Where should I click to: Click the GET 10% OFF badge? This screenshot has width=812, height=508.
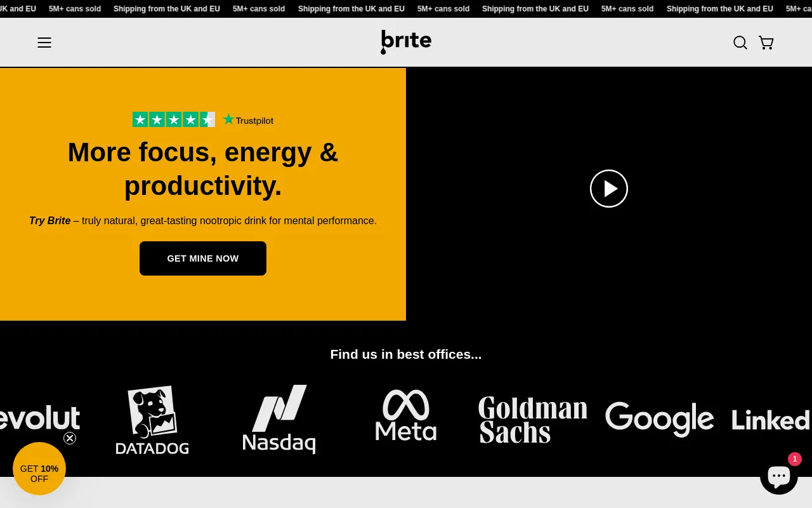39,469
